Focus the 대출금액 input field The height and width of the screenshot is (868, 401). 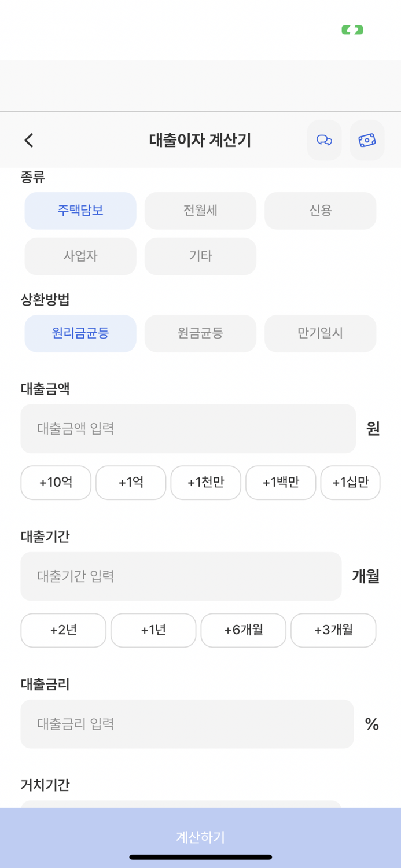tap(187, 428)
